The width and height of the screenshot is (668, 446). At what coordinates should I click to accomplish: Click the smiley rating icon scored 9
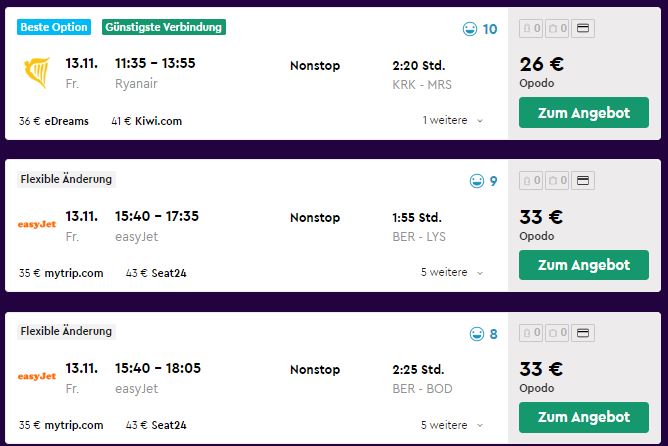477,181
